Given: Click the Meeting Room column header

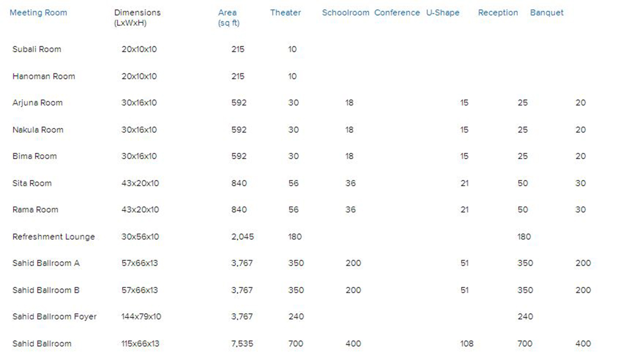Looking at the screenshot, I should 38,12.
